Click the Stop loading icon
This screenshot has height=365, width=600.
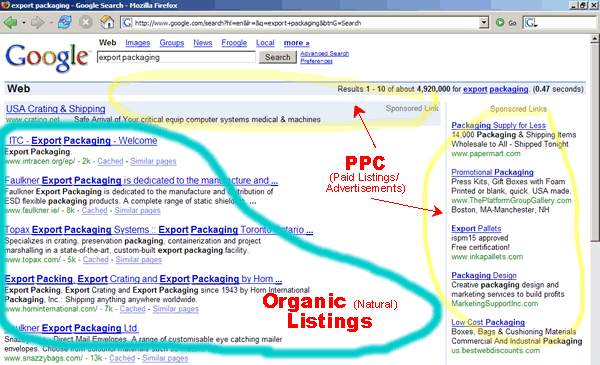point(86,23)
